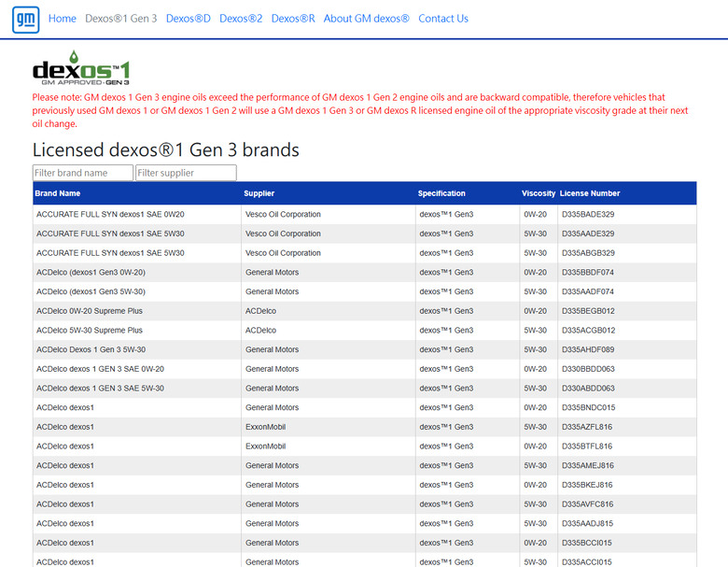Select ACCURATE FULL SYN dexos1 SAE 0W20

pyautogui.click(x=110, y=214)
